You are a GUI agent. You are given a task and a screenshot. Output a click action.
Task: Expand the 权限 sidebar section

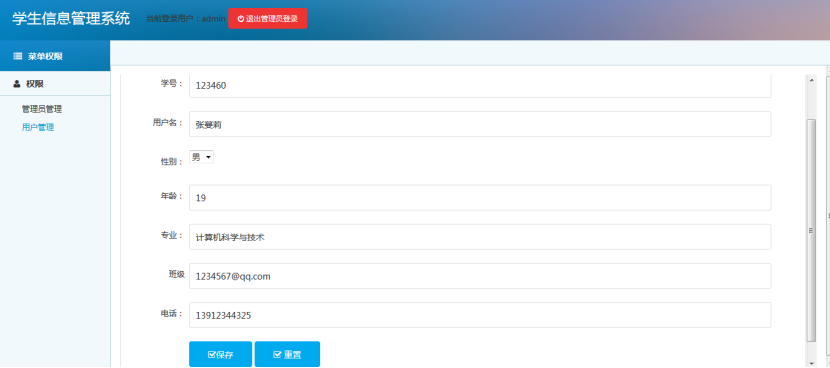tap(55, 84)
